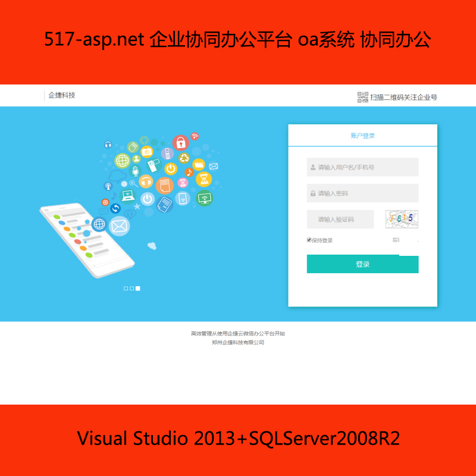
Task: Click the yellow hourglass bubble icon
Action: coord(203,179)
